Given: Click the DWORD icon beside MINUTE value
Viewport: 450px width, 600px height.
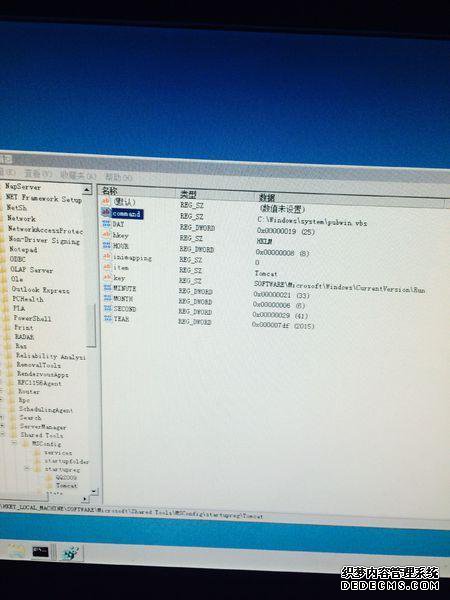Looking at the screenshot, I should coord(108,288).
